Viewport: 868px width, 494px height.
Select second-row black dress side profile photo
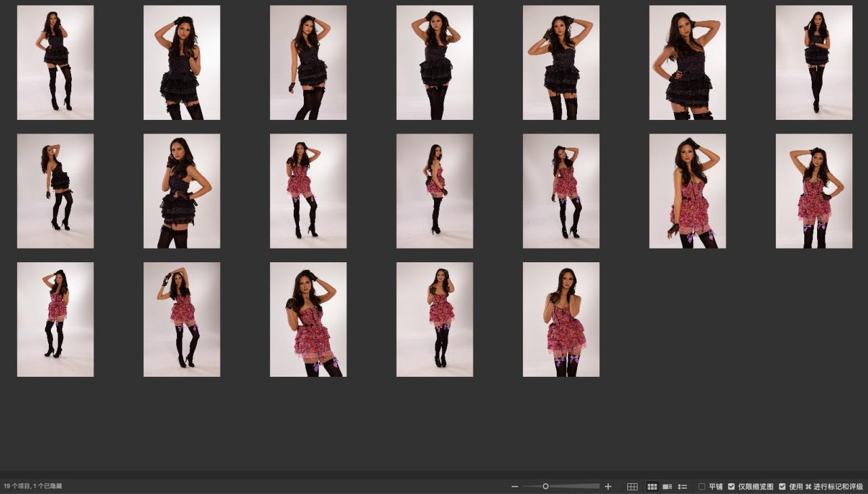182,191
